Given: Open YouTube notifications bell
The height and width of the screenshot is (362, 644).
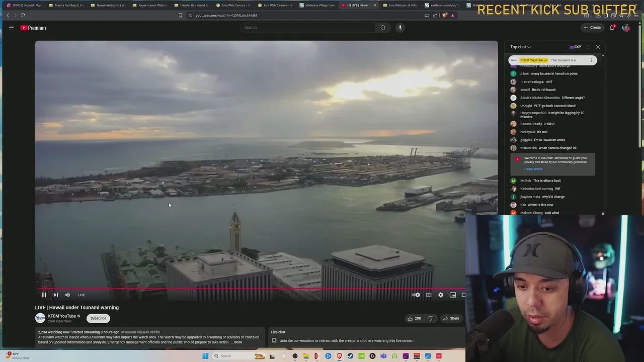Looking at the screenshot, I should tap(612, 28).
